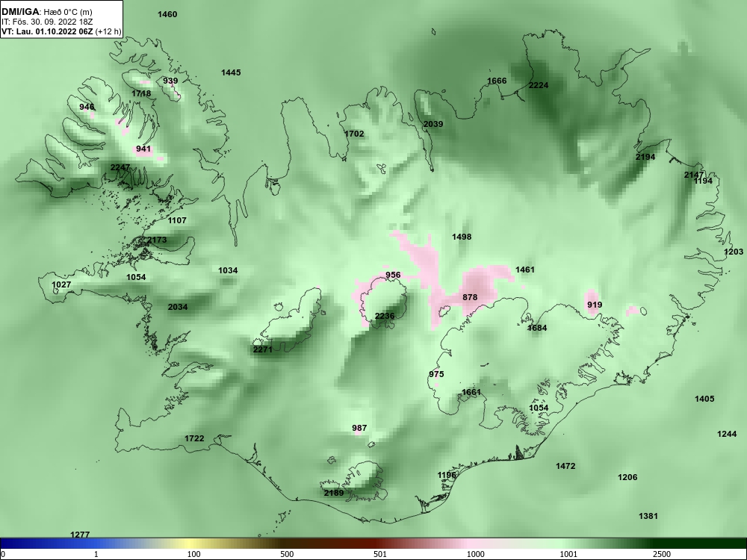The image size is (747, 560).
Task: Click the value 2271 on the map
Action: click(262, 349)
